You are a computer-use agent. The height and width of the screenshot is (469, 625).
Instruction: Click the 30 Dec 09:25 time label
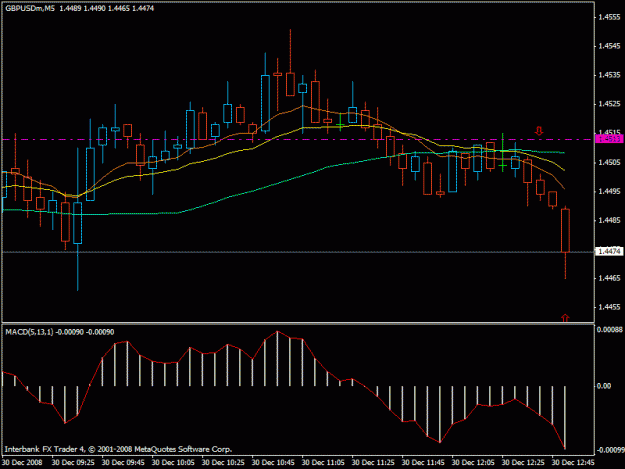pyautogui.click(x=73, y=463)
